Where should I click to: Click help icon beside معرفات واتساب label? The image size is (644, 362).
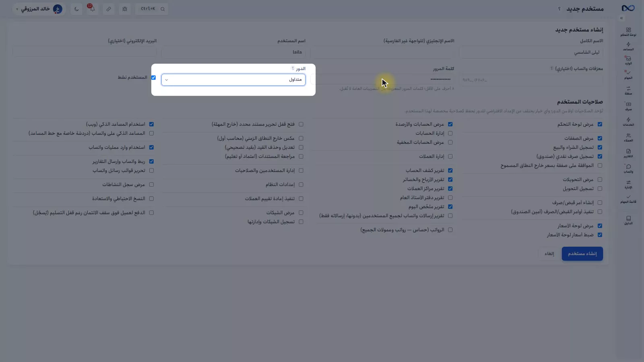tap(551, 68)
